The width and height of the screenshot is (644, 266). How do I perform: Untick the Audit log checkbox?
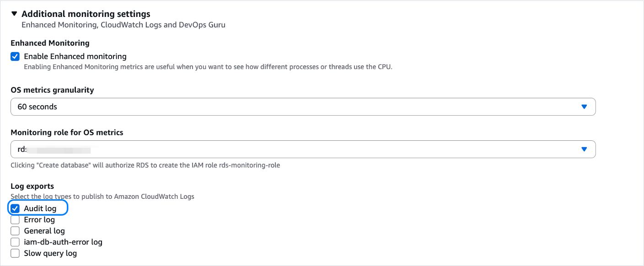[15, 208]
